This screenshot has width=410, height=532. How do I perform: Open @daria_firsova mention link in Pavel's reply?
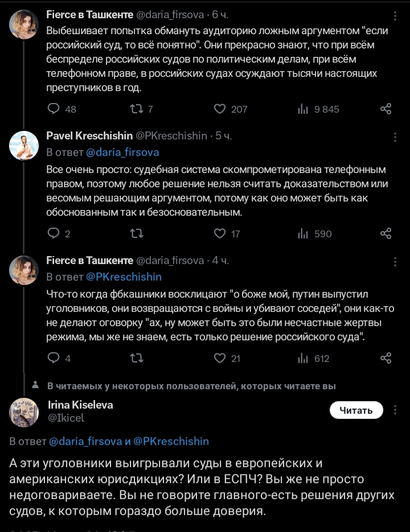tap(122, 152)
